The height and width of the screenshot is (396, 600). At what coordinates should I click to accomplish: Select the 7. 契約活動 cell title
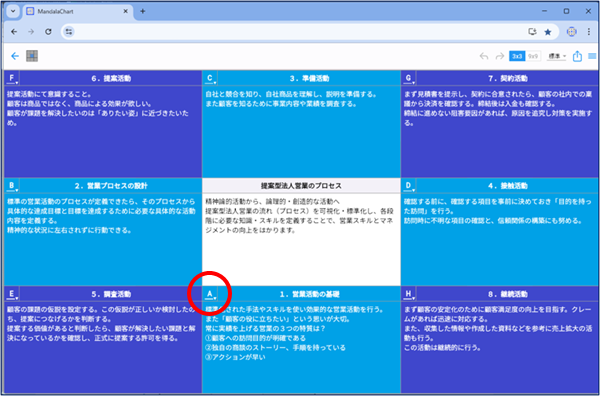508,78
